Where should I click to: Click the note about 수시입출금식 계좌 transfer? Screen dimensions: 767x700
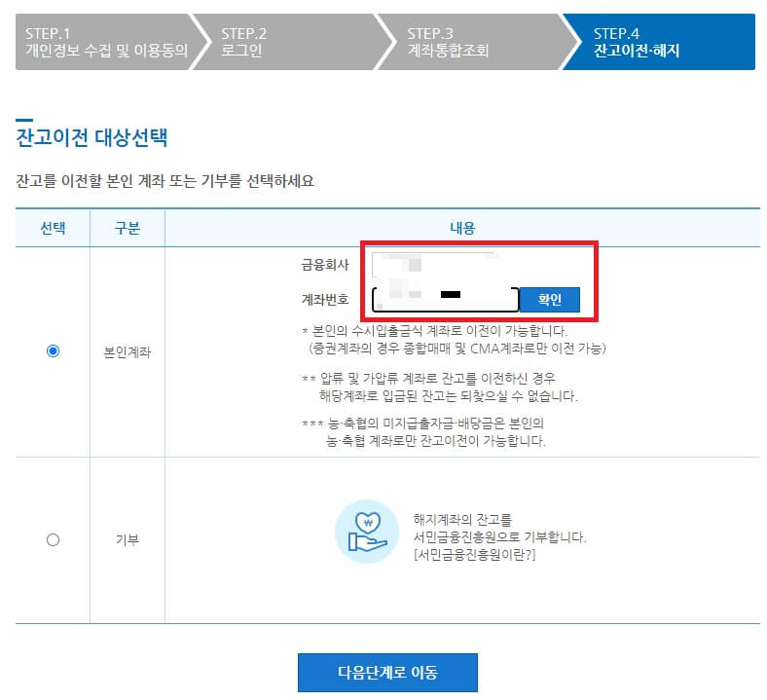454,340
